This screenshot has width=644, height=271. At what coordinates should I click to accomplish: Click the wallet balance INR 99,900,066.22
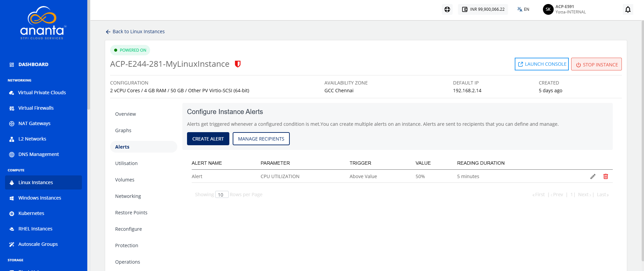coord(483,9)
